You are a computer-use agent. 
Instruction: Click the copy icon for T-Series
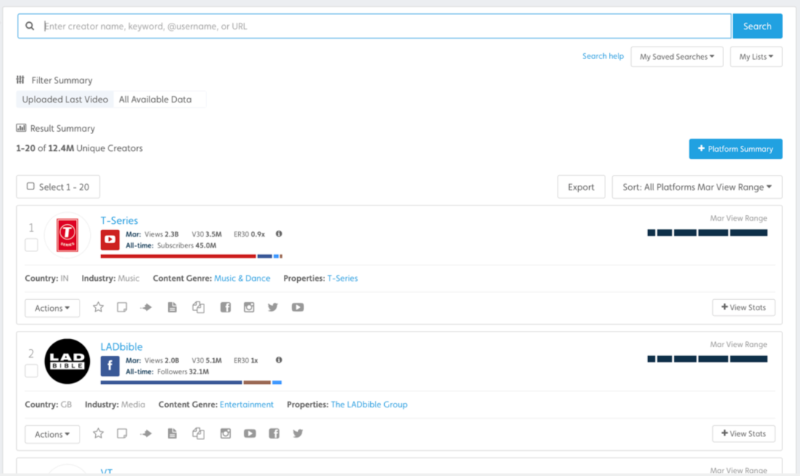(x=198, y=307)
